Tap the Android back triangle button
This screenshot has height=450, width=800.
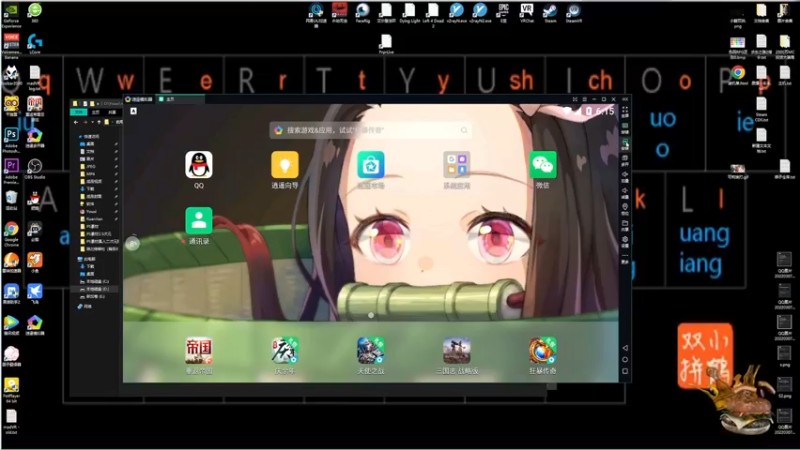point(625,348)
